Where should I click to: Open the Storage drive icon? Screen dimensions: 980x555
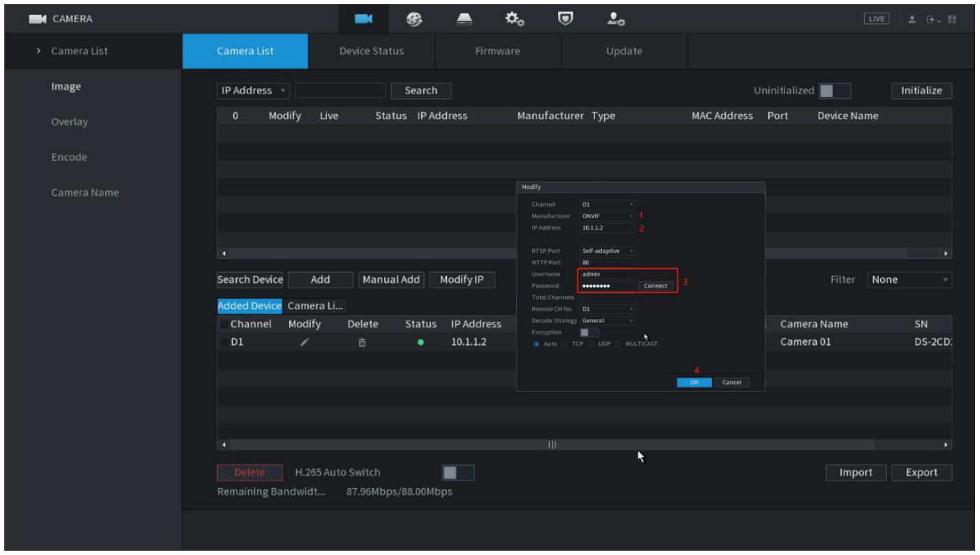[465, 19]
